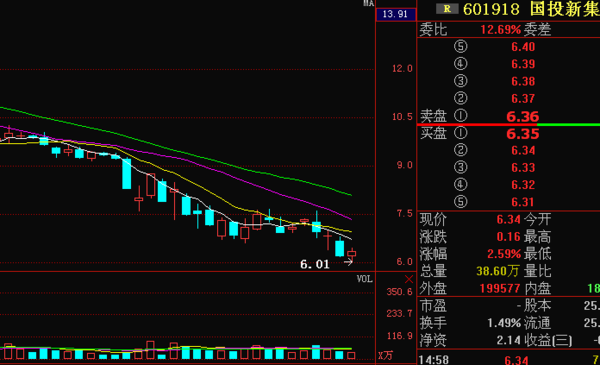
Task: Close the VOL panel with the red X
Action: pos(409,279)
